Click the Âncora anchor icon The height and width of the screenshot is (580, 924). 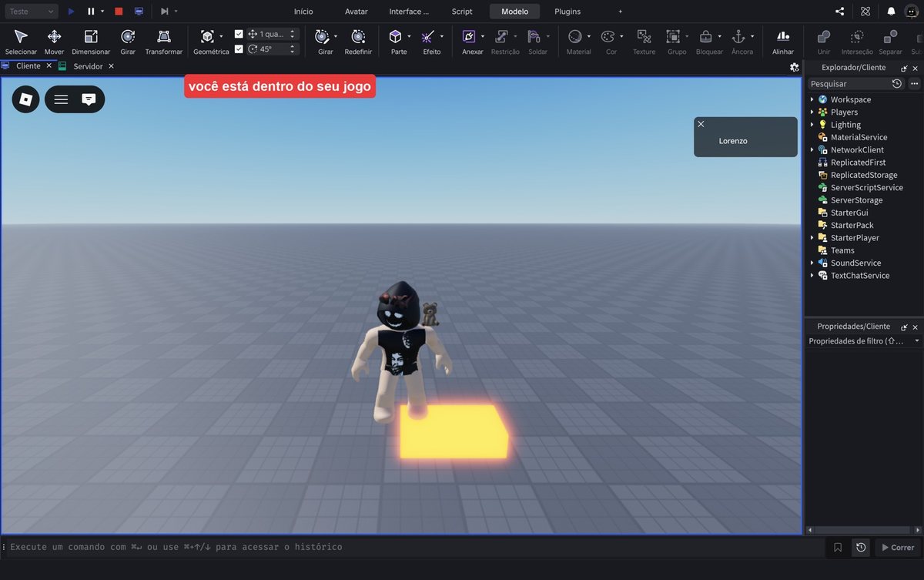tap(738, 37)
